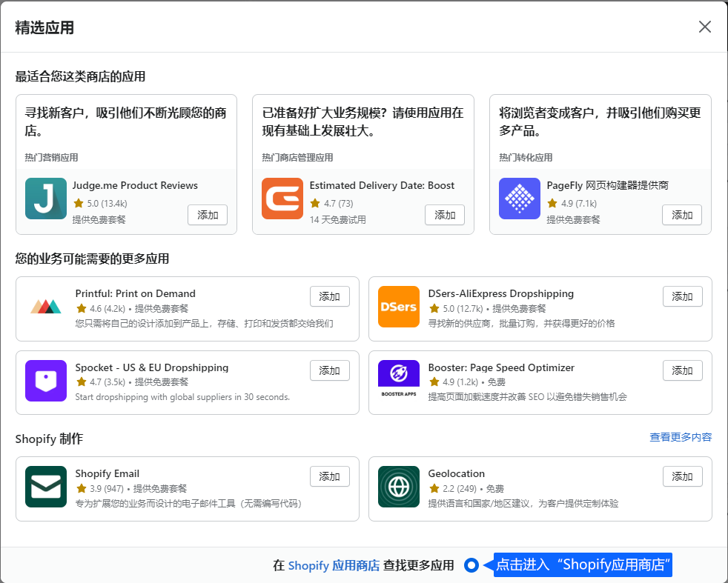
Task: Open the Spocket - US & EU Dropshipping title
Action: pyautogui.click(x=152, y=367)
